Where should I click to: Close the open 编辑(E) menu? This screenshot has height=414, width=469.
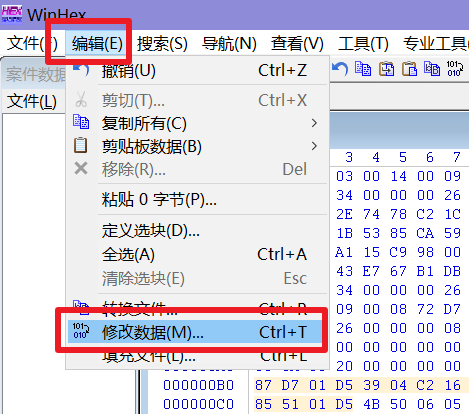click(x=97, y=44)
